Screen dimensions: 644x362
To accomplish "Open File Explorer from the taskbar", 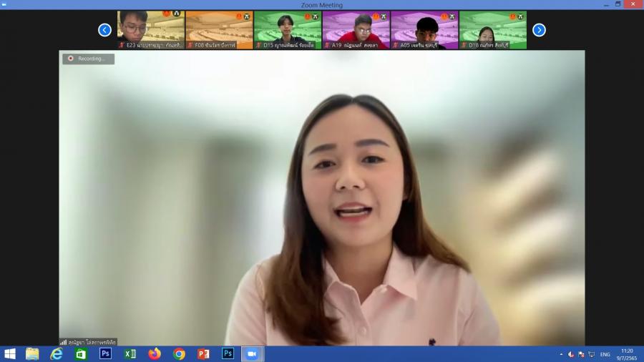I will 32,354.
